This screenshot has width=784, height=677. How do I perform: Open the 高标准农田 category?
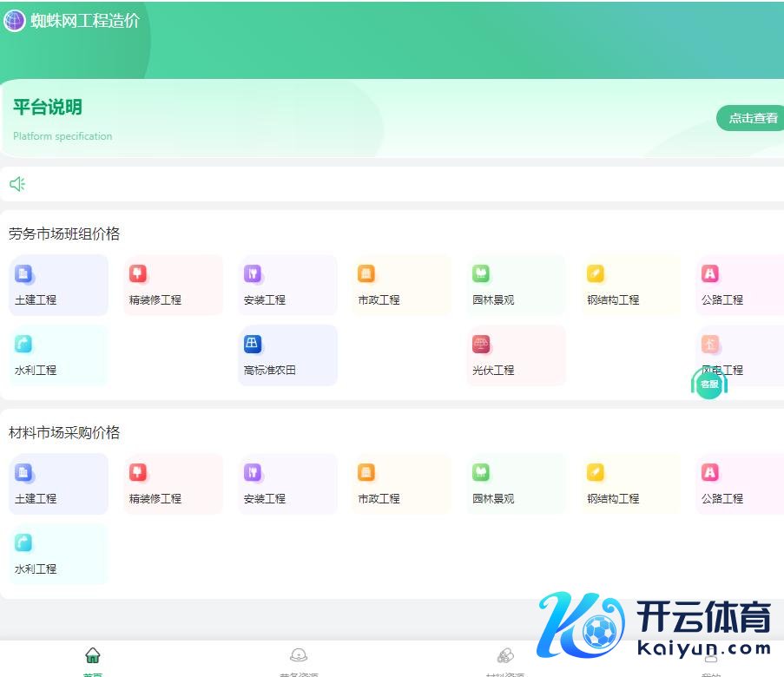(287, 356)
